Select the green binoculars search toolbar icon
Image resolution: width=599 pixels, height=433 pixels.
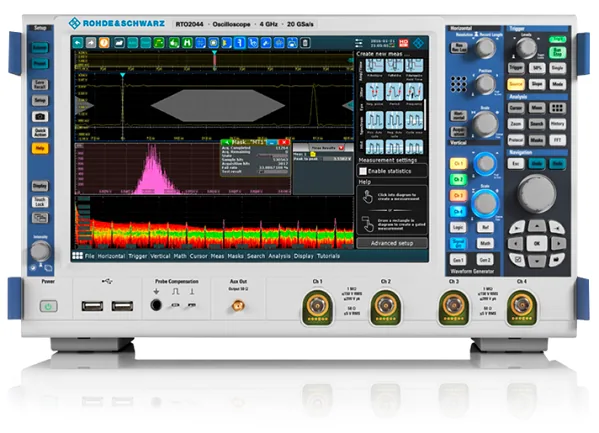tap(187, 43)
